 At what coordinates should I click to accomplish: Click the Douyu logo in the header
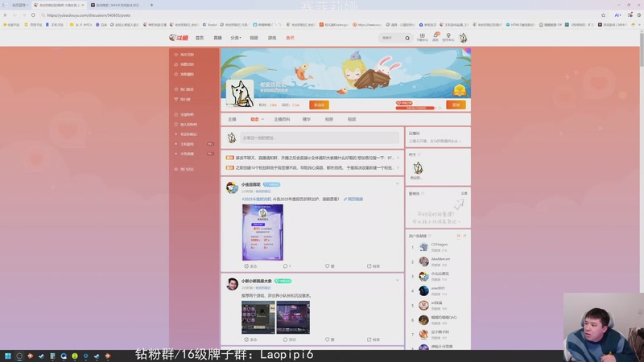pos(178,38)
